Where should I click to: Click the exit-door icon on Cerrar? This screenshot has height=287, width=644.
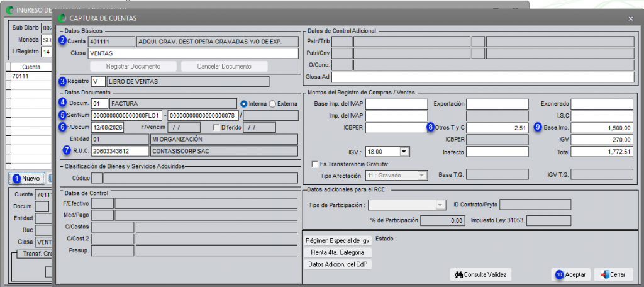click(x=604, y=274)
